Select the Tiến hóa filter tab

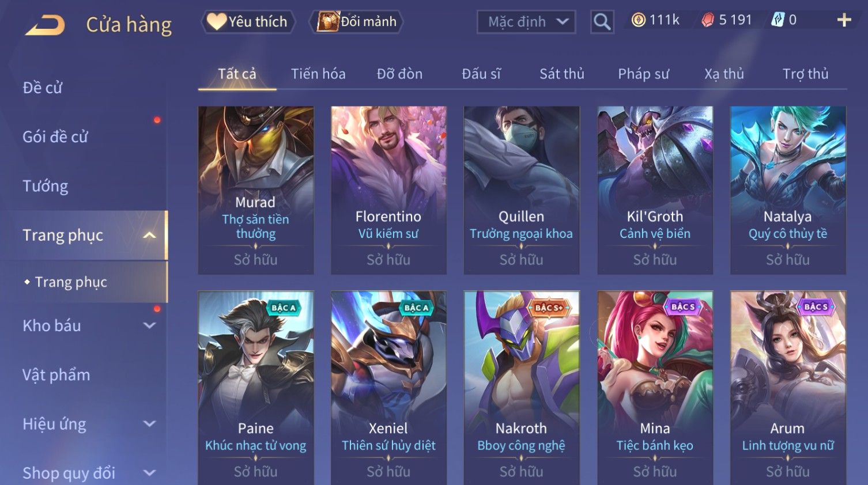click(x=318, y=74)
